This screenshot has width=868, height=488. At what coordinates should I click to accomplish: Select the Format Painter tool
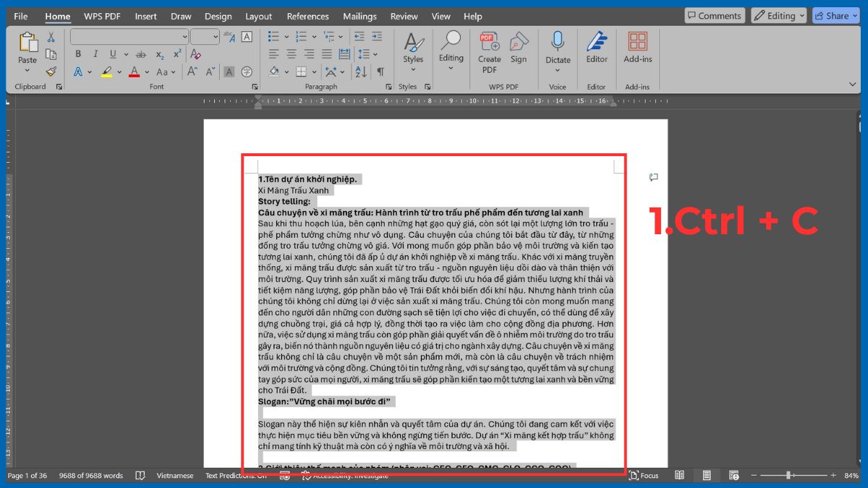pyautogui.click(x=51, y=71)
